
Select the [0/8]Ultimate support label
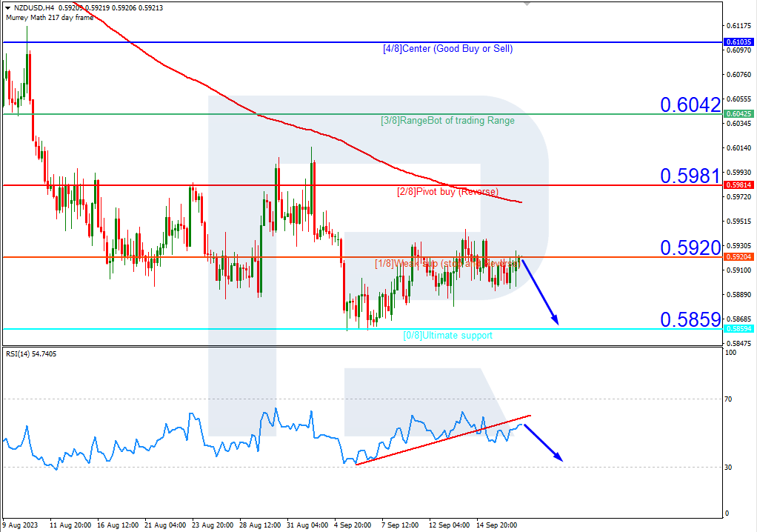click(x=449, y=335)
